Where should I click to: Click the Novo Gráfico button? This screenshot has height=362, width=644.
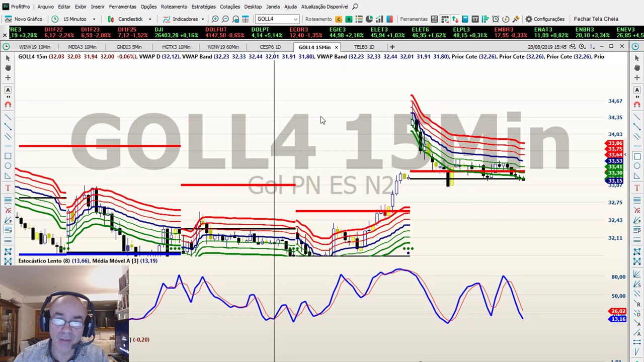pos(24,19)
